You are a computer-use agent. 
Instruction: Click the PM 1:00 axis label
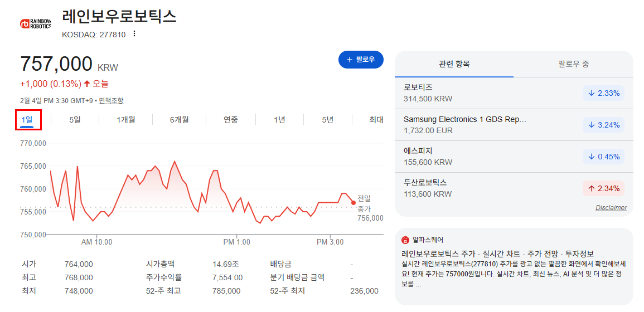click(x=237, y=242)
